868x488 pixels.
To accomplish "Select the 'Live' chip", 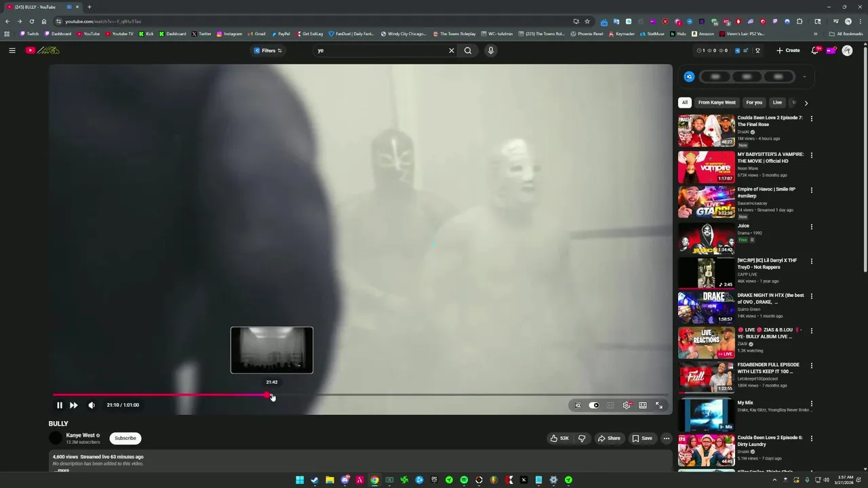I will coord(777,102).
